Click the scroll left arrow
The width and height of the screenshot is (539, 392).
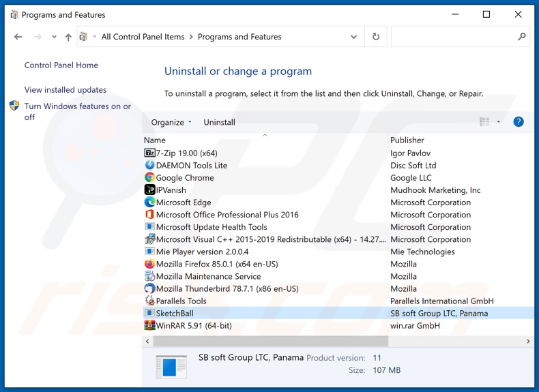click(147, 341)
